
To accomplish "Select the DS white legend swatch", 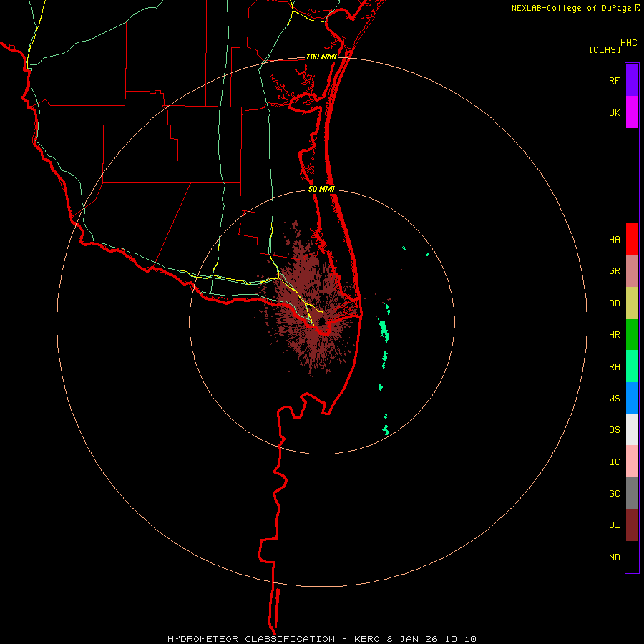I will (632, 429).
